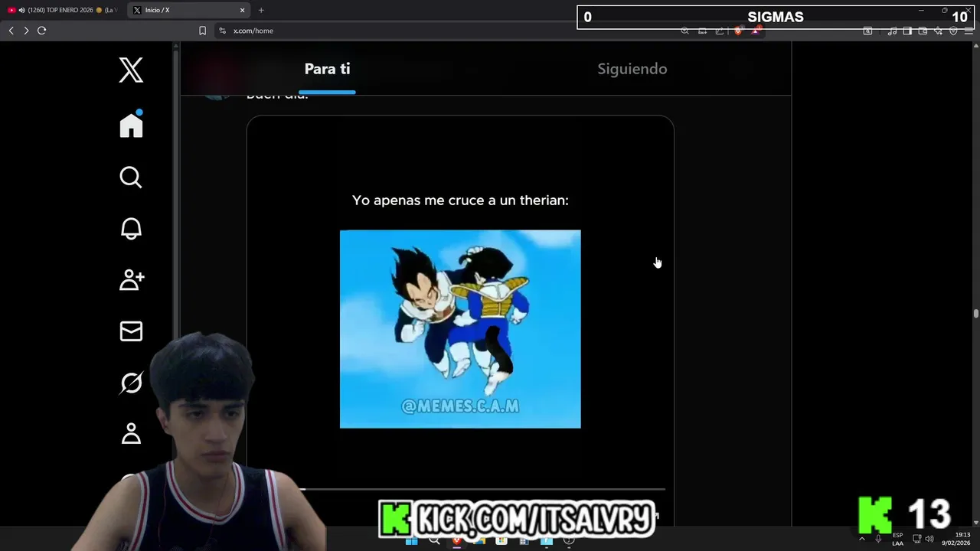Click the 'Yo apenas me cruce a un therian:' caption
This screenshot has height=551, width=980.
pos(460,201)
